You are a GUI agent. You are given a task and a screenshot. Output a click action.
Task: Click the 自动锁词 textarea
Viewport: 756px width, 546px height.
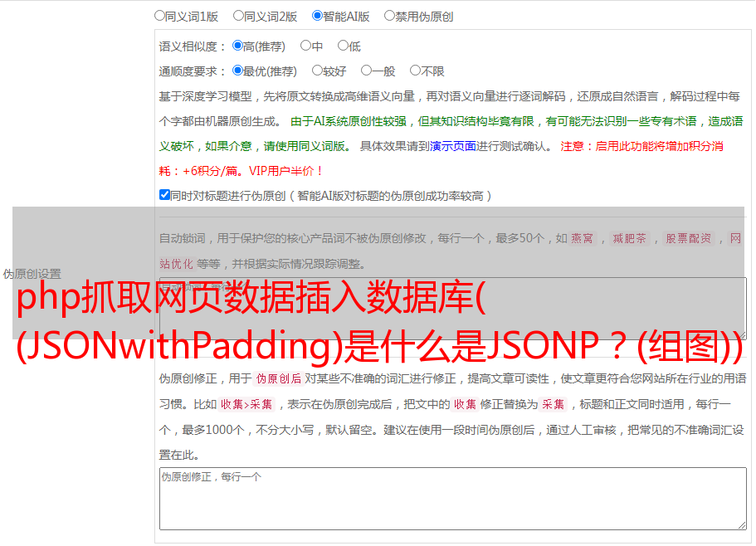(x=453, y=309)
